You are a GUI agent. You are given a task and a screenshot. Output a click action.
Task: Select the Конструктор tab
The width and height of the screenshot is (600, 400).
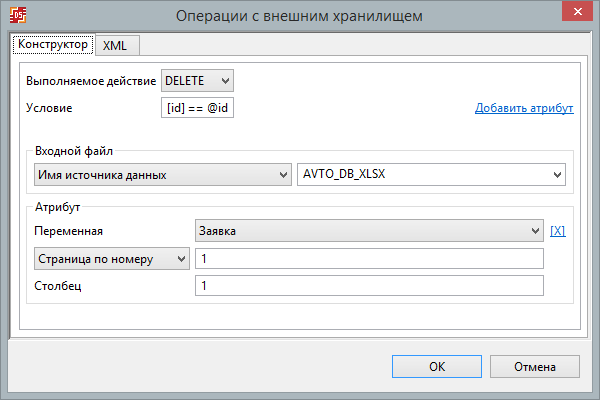point(53,44)
